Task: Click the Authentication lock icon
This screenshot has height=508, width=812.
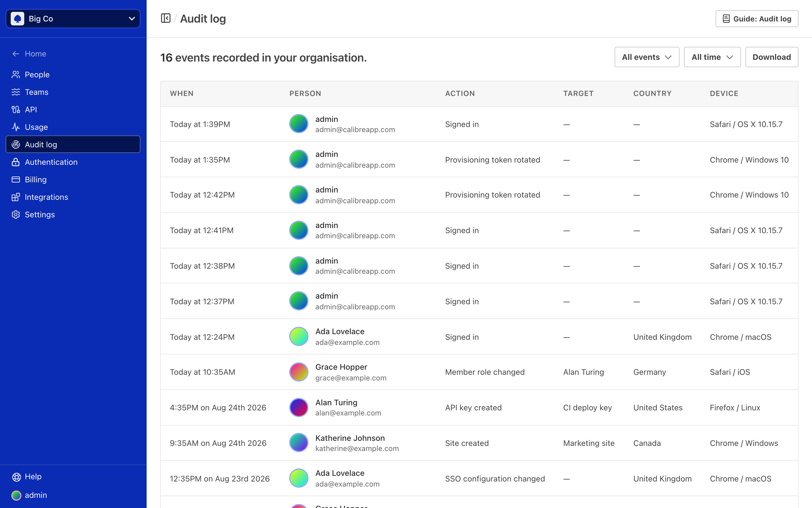Action: (16, 162)
